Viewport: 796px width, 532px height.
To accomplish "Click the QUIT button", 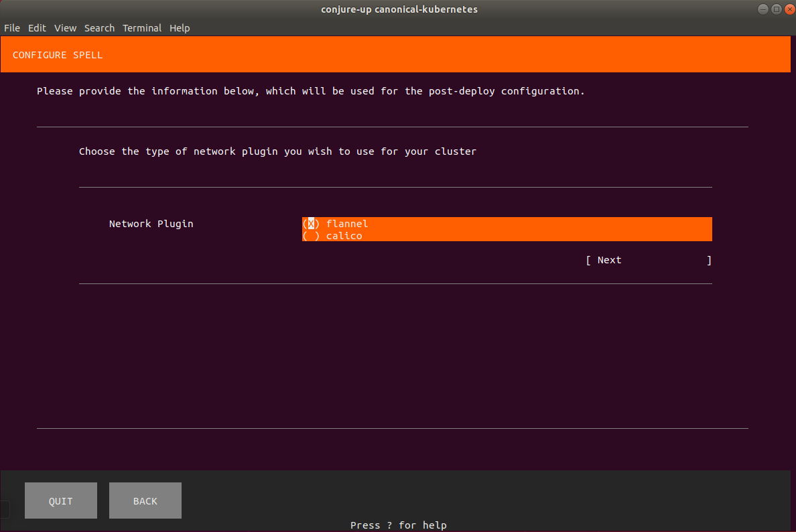I will point(61,501).
